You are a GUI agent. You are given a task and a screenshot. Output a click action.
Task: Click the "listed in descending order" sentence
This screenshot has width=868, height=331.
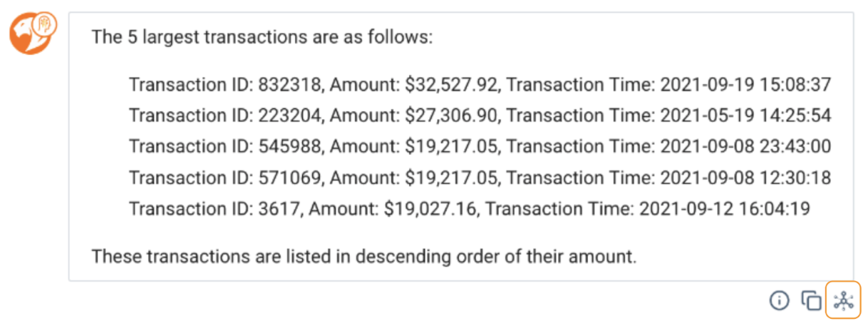[363, 255]
